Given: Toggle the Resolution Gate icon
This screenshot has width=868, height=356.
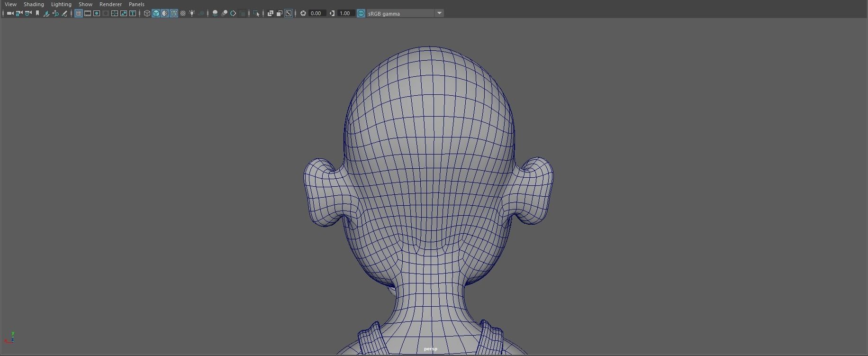Looking at the screenshot, I should [x=97, y=13].
